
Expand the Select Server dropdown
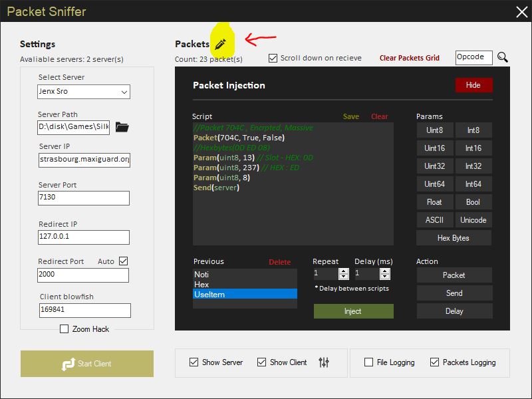(124, 92)
